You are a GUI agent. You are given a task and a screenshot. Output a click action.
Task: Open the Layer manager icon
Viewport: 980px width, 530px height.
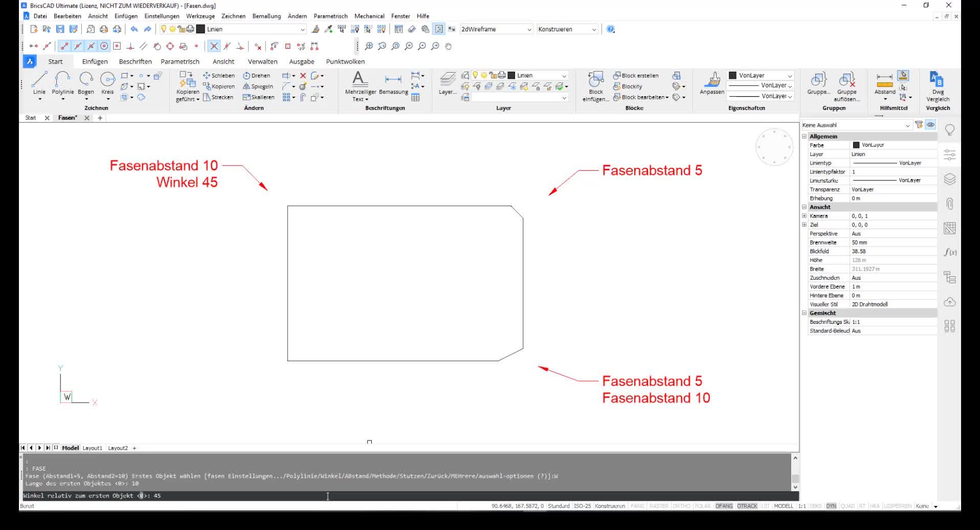448,83
